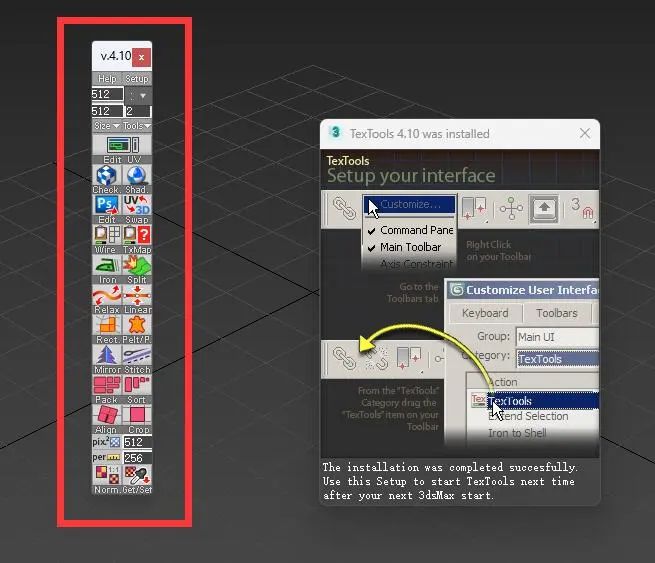Click the TxMap question mark icon
Viewport: 655px width, 563px height.
[x=137, y=235]
